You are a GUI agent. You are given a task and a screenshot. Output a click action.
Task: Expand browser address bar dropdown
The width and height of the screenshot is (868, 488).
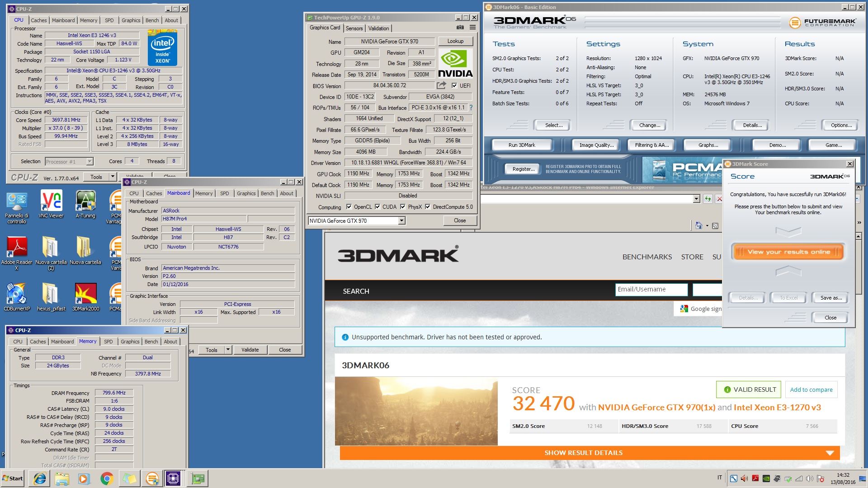coord(696,199)
